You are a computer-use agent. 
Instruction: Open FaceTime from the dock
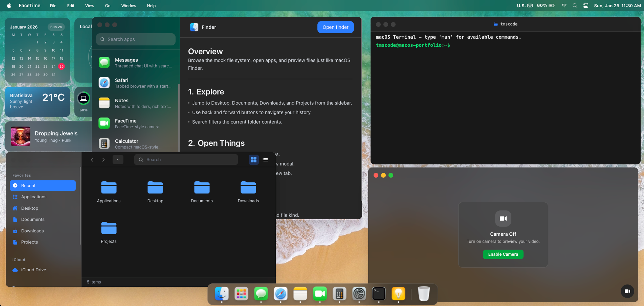[320, 294]
